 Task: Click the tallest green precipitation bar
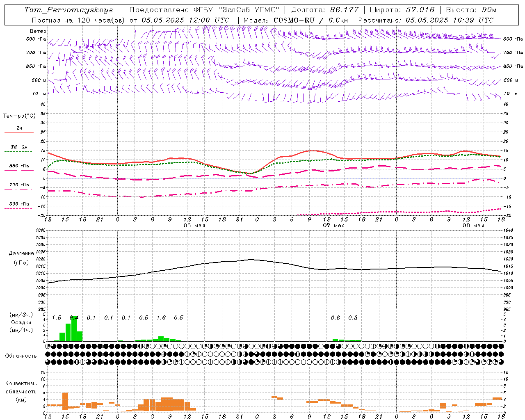(74, 329)
